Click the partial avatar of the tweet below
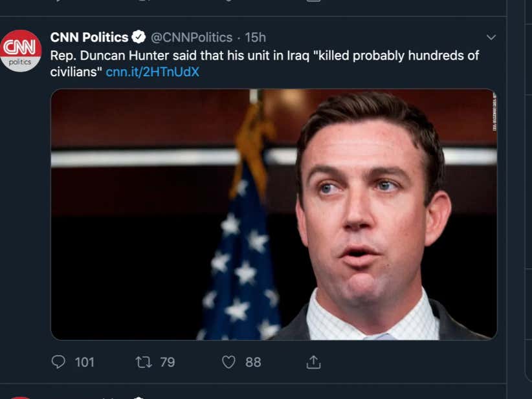 click(x=21, y=396)
